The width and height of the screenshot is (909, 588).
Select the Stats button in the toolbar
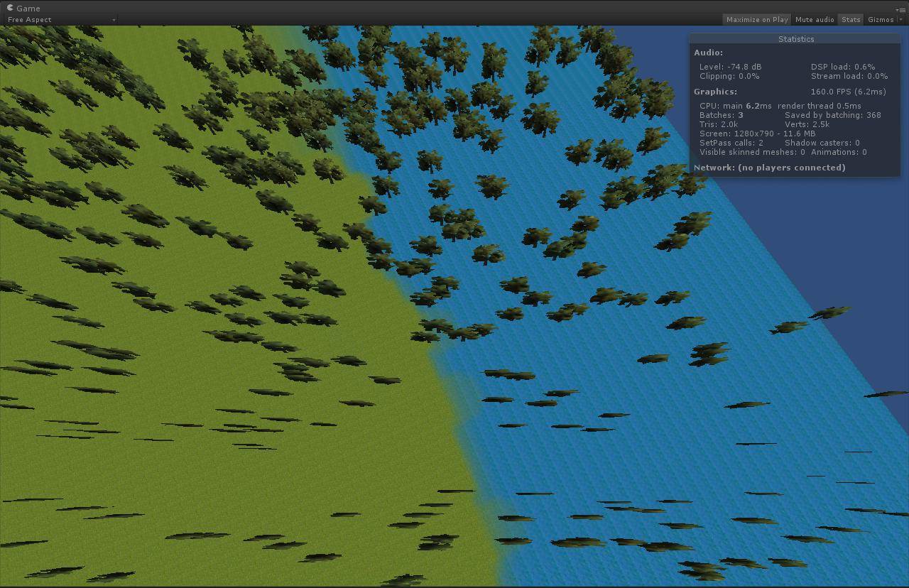[850, 19]
